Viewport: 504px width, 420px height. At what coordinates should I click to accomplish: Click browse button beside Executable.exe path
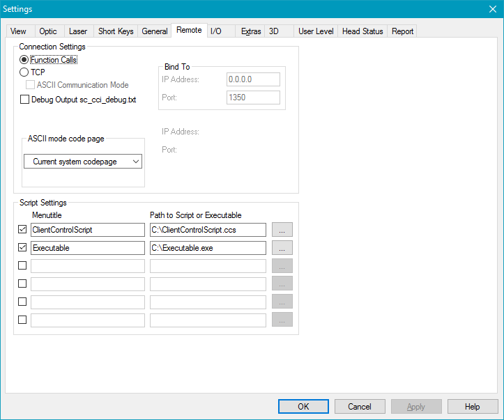click(282, 247)
